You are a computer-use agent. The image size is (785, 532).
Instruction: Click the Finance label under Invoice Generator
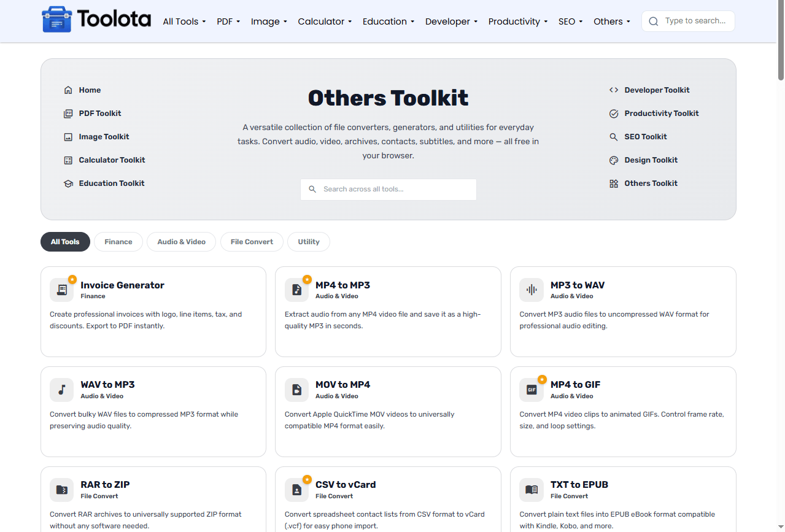point(93,296)
